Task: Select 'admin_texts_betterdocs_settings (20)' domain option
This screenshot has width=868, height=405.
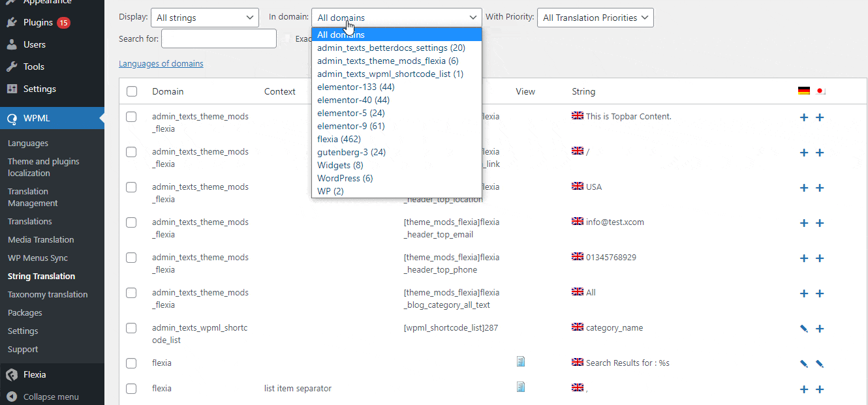Action: tap(397, 48)
